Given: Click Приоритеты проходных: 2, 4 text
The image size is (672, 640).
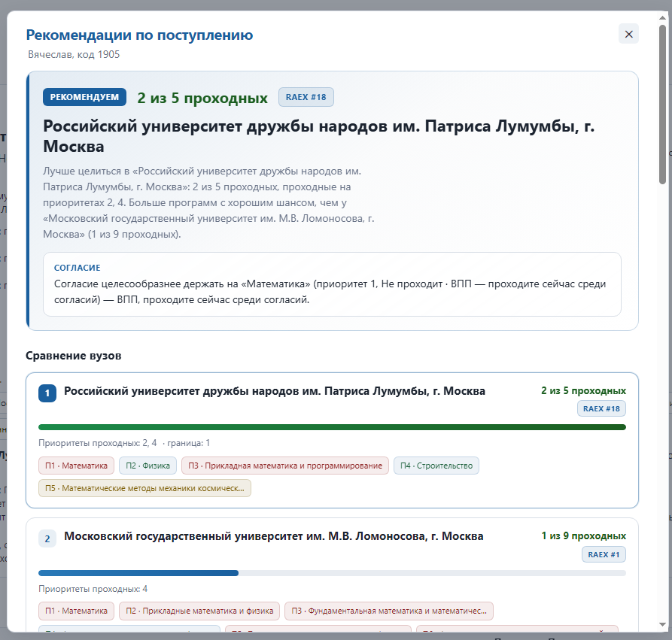Looking at the screenshot, I should click(x=98, y=443).
